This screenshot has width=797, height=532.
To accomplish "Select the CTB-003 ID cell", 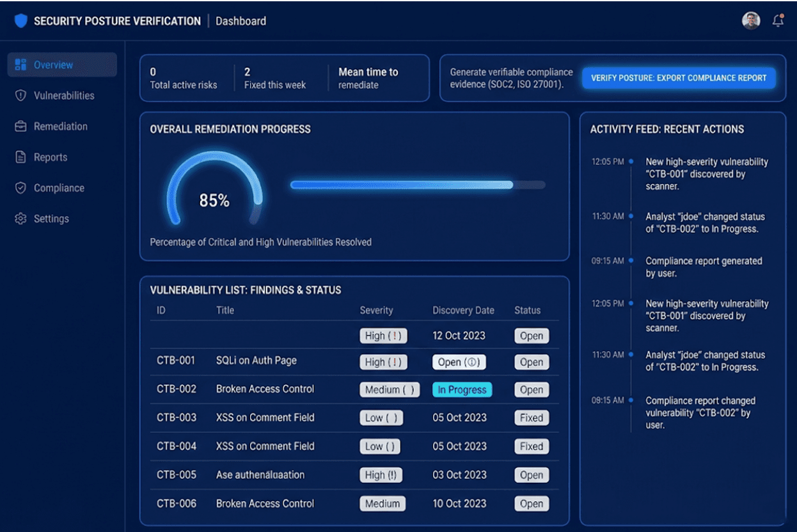I will (x=177, y=418).
